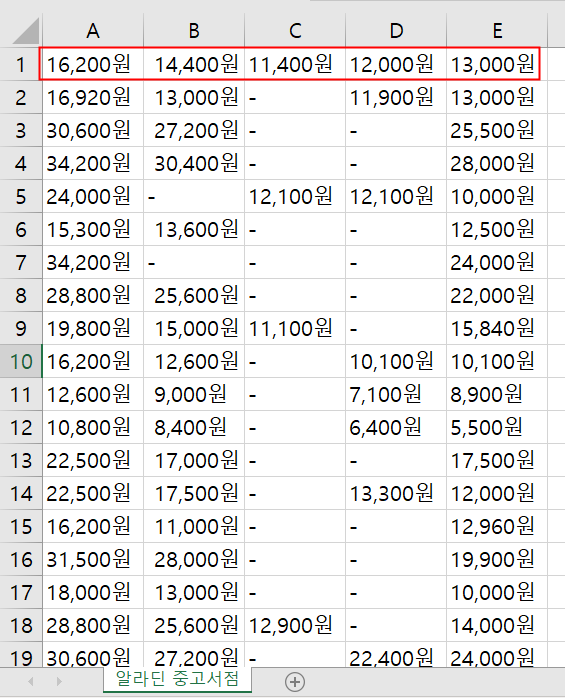Select column C header
The image size is (565, 698).
point(295,31)
